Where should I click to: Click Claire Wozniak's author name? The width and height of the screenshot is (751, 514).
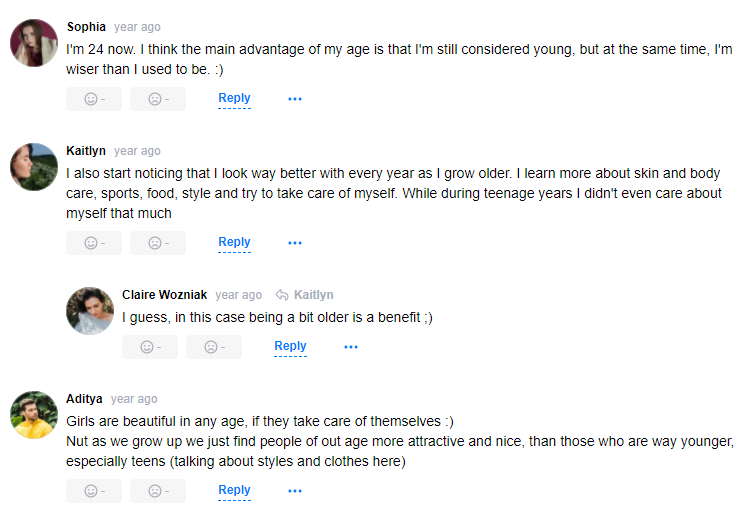[x=164, y=295]
